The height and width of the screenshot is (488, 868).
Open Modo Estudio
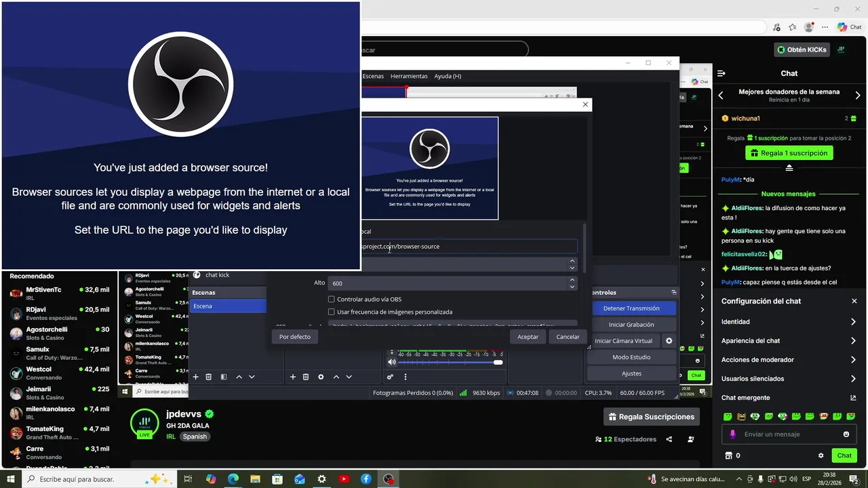click(631, 357)
